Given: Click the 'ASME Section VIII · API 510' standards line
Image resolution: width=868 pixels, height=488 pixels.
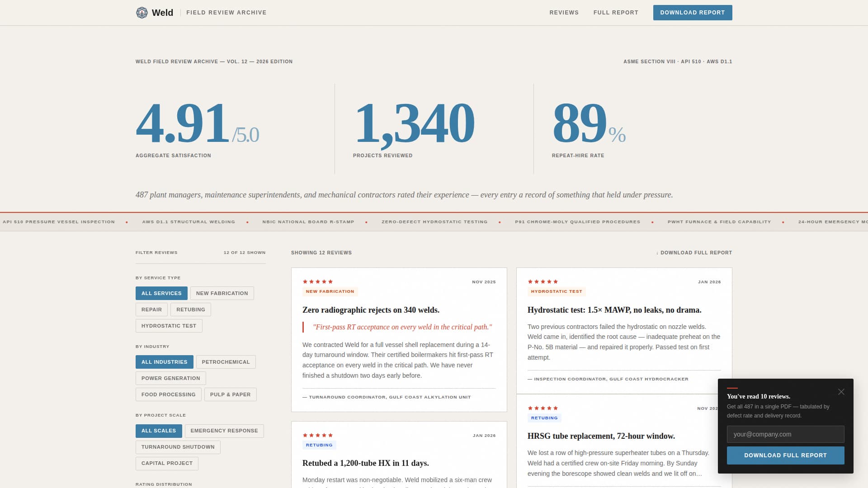Looking at the screenshot, I should click(678, 61).
